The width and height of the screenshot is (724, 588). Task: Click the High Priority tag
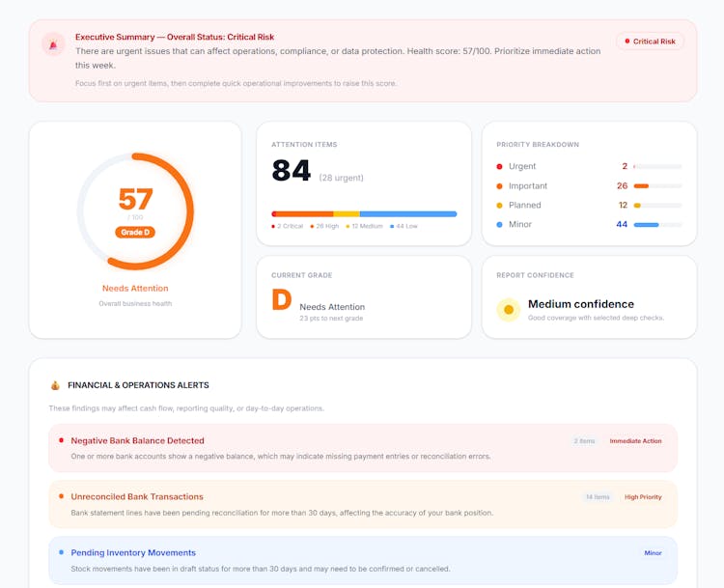click(x=643, y=497)
